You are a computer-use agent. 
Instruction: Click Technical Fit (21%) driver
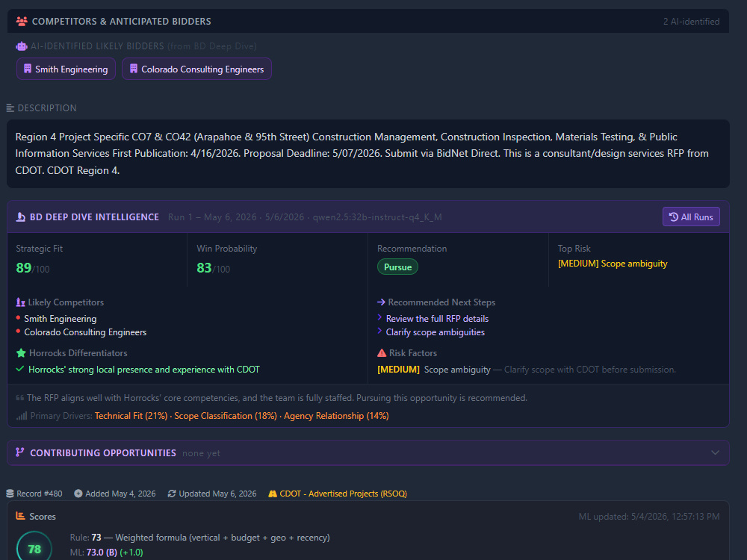click(131, 416)
